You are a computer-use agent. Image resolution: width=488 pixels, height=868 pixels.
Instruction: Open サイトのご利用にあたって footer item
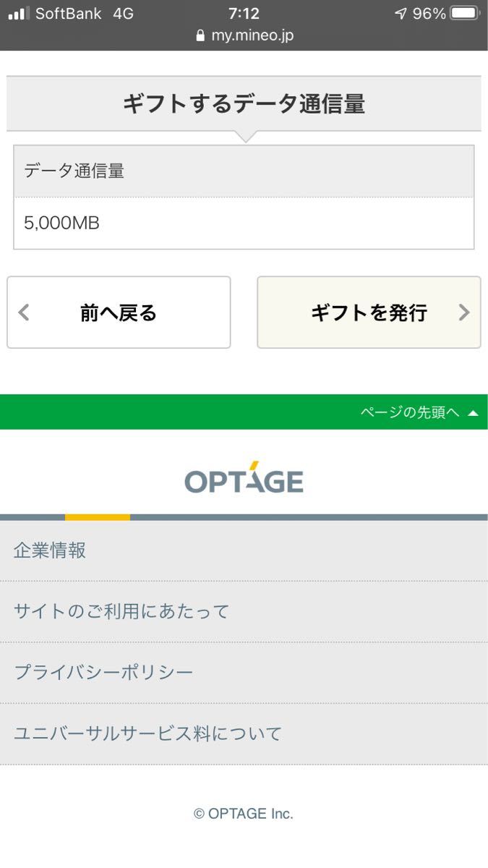click(x=244, y=611)
